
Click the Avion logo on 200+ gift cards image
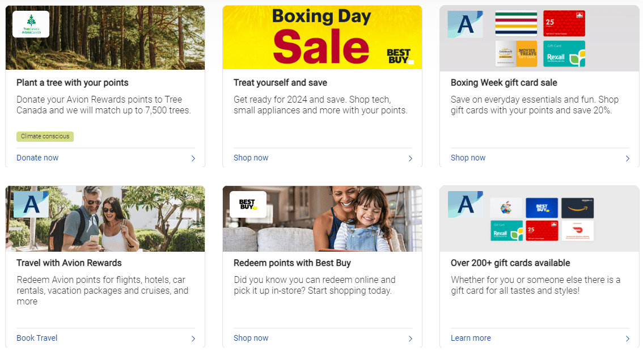coord(465,205)
